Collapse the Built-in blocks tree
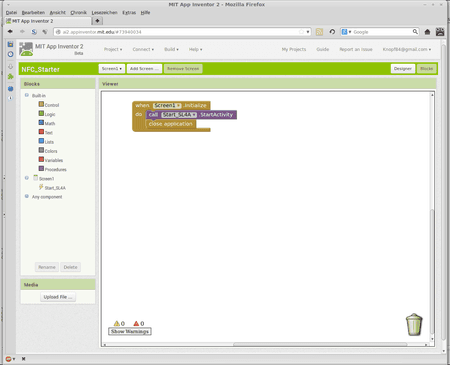 27,95
